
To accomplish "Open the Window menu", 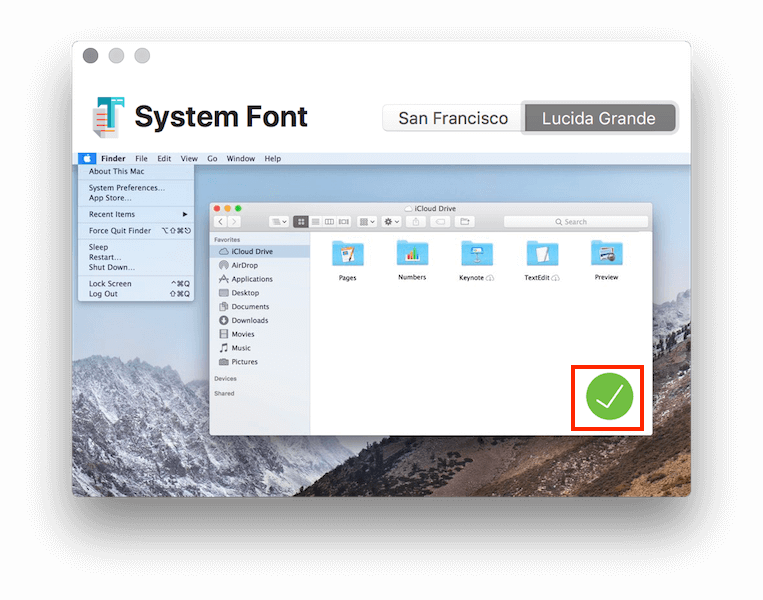I will tap(240, 159).
